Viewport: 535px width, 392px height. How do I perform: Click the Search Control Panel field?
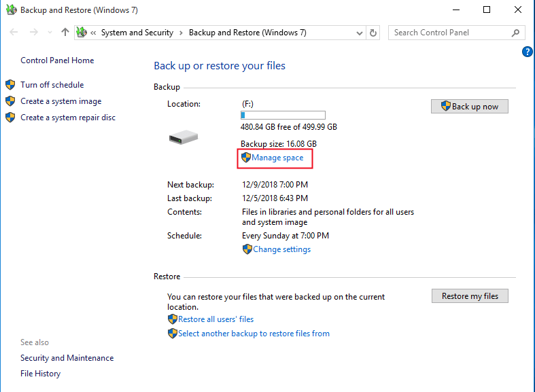[449, 33]
